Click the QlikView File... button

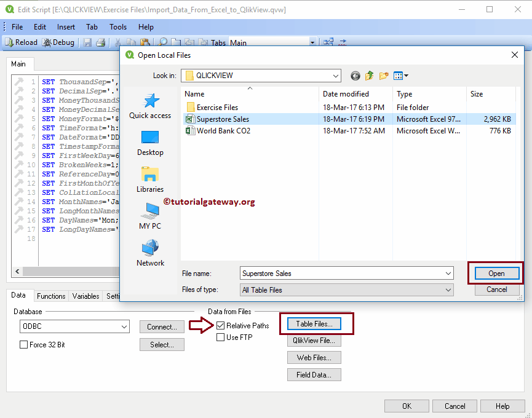pos(314,341)
